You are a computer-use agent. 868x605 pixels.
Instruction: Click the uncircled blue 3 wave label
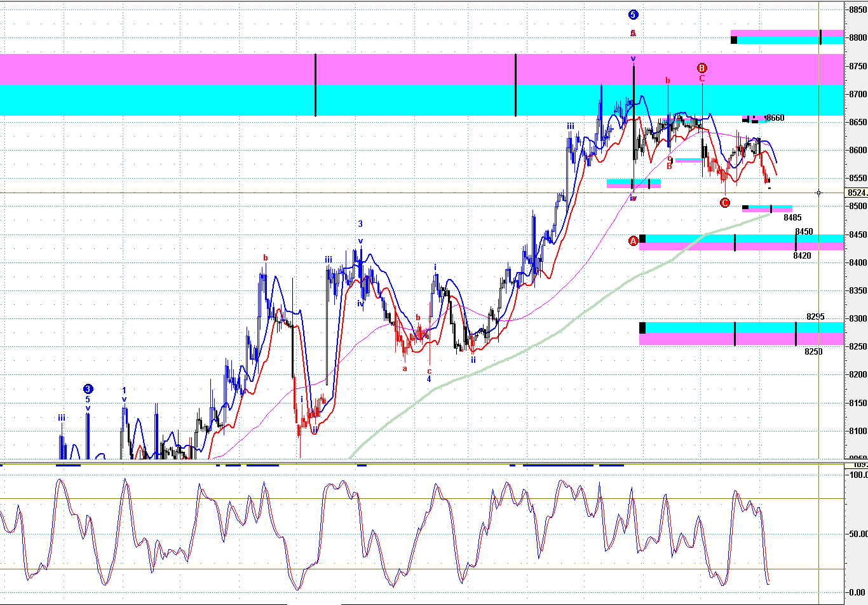[360, 224]
